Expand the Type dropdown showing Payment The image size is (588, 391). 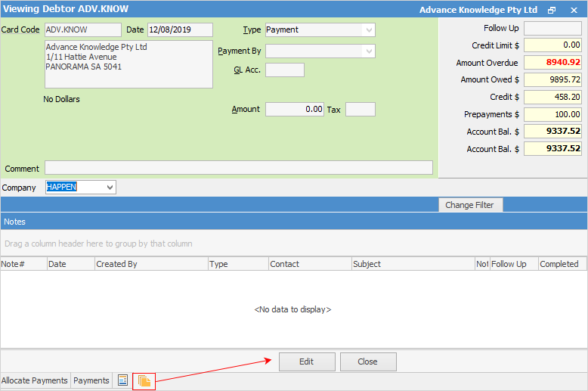click(369, 30)
